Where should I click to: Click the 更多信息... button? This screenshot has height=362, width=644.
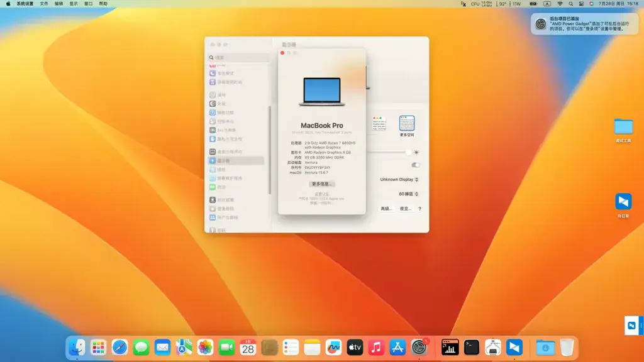click(x=321, y=184)
